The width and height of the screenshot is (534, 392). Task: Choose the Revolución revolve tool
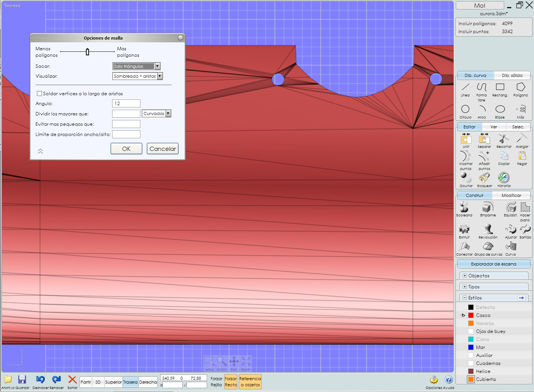tap(488, 231)
